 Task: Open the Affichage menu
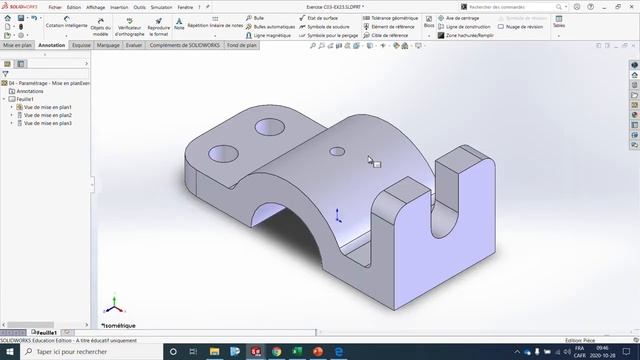click(x=96, y=7)
